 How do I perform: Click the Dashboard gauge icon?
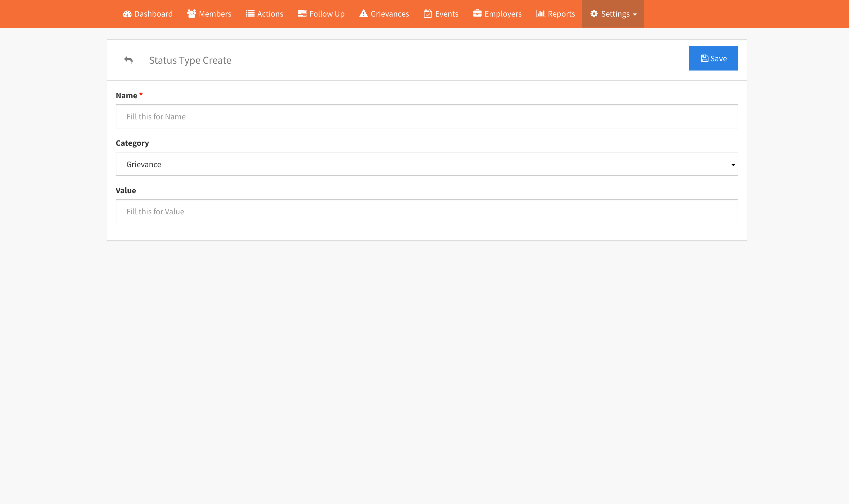[x=127, y=14]
